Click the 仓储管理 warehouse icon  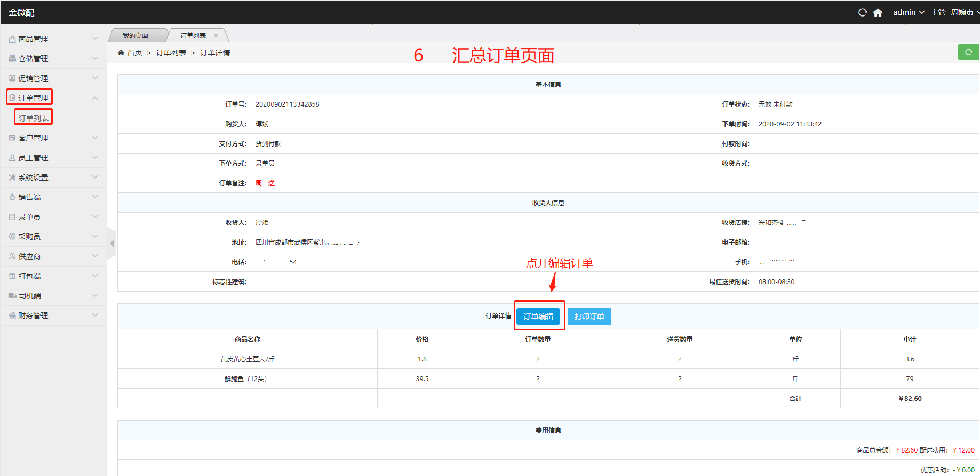(x=12, y=59)
